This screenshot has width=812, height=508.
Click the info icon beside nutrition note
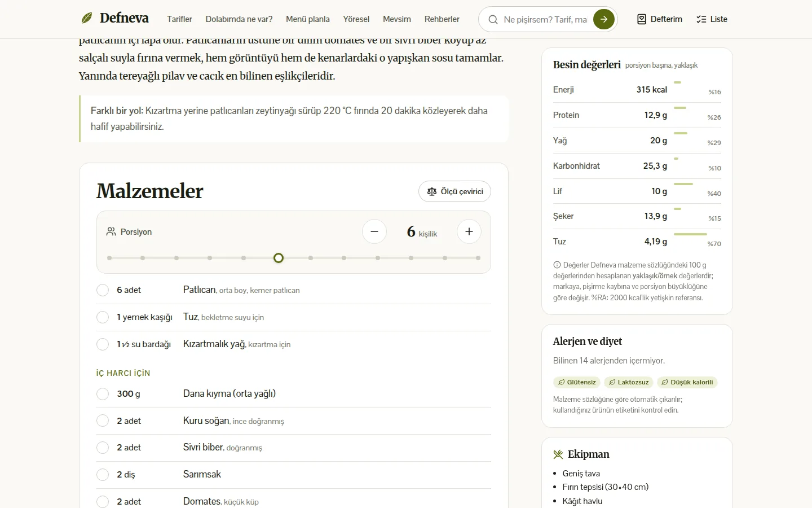tap(557, 265)
